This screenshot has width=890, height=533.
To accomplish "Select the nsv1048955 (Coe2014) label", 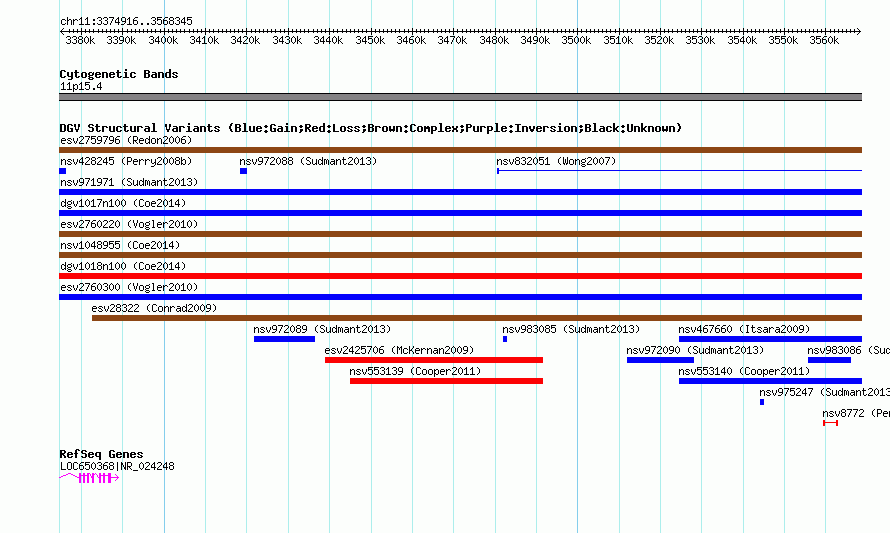I will 120,245.
